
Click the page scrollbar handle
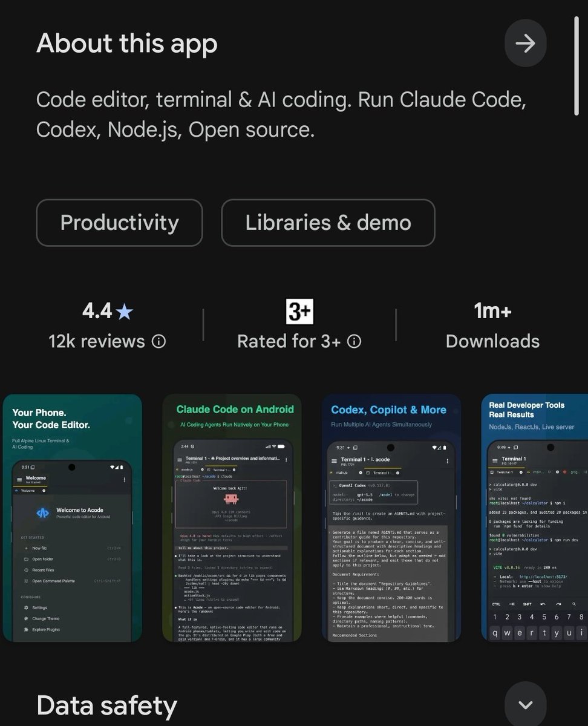click(577, 65)
